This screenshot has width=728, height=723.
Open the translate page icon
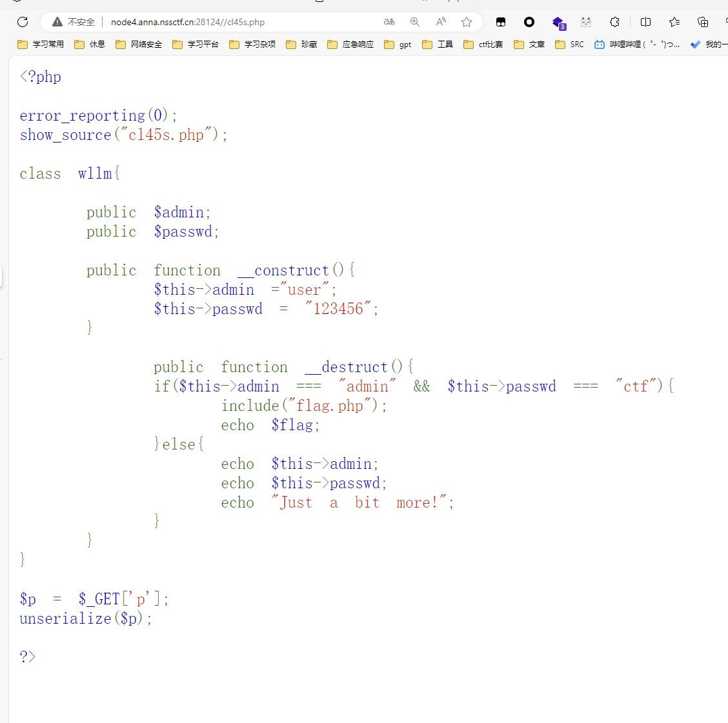(x=389, y=22)
